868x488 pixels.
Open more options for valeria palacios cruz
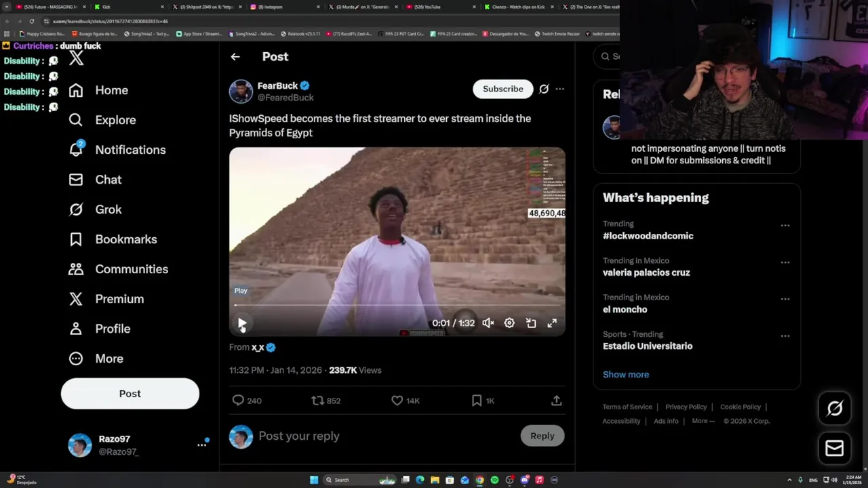click(785, 262)
